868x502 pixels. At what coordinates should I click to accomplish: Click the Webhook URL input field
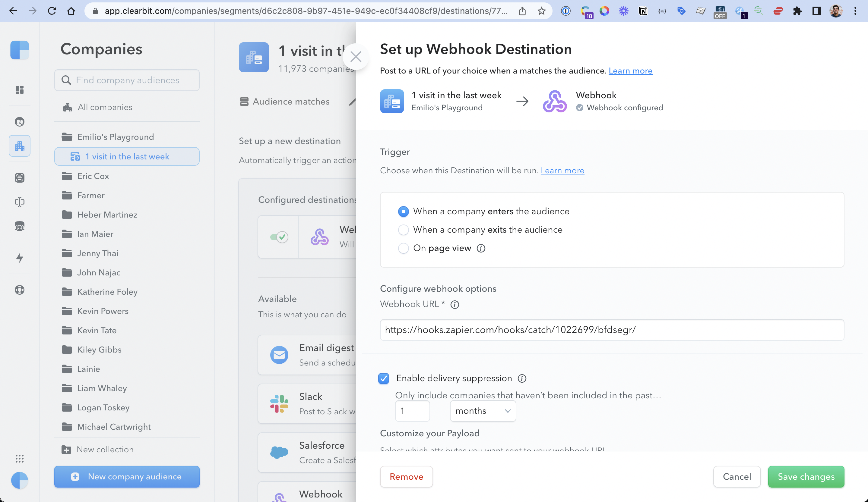click(x=612, y=330)
